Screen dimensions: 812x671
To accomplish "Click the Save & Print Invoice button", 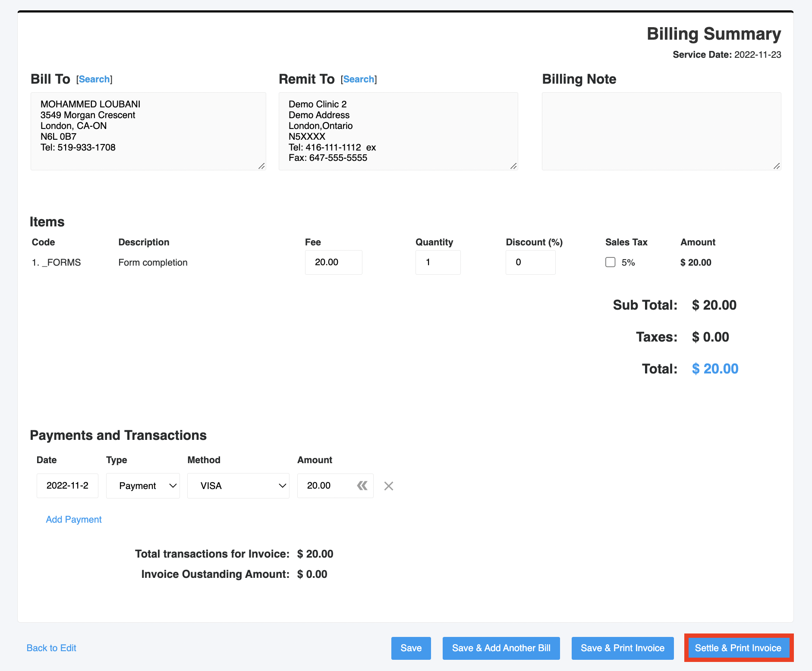I will [x=622, y=648].
